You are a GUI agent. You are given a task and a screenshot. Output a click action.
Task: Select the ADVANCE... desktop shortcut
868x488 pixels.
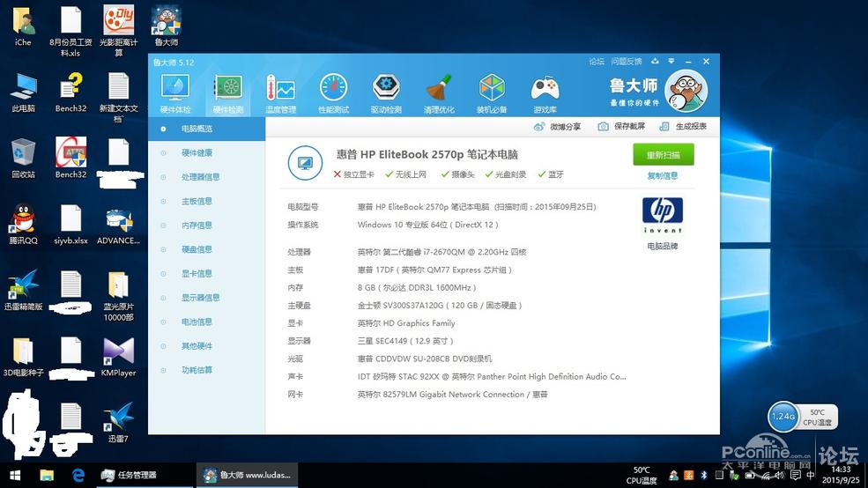(x=118, y=227)
